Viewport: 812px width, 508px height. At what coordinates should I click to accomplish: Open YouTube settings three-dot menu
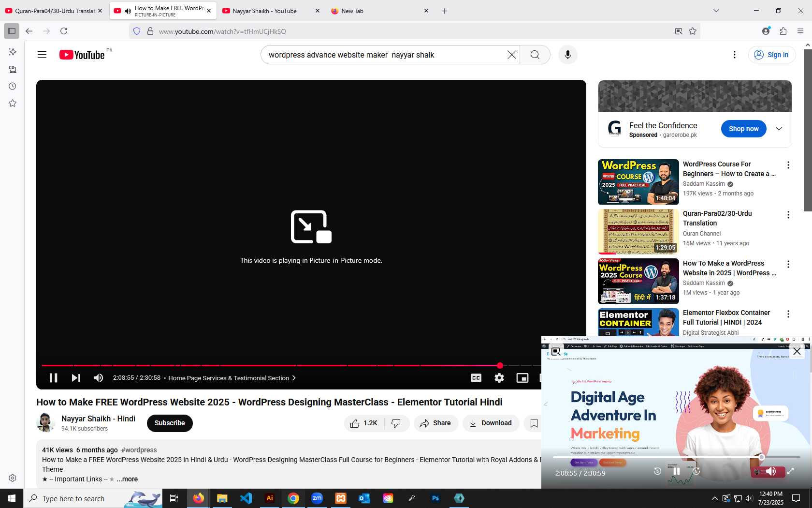(x=735, y=55)
